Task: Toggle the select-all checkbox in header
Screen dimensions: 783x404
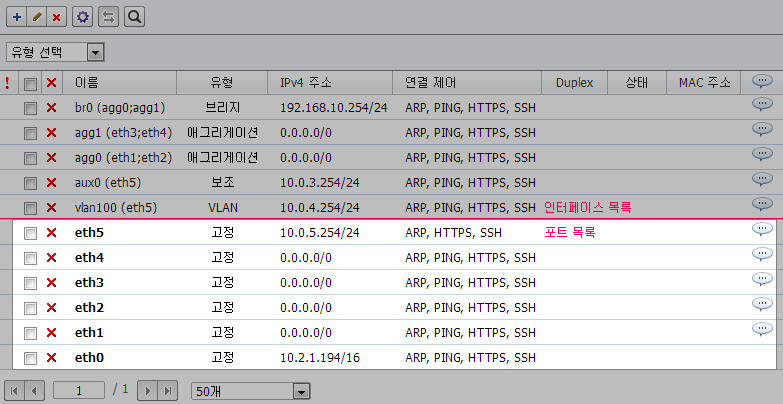Action: click(x=31, y=83)
